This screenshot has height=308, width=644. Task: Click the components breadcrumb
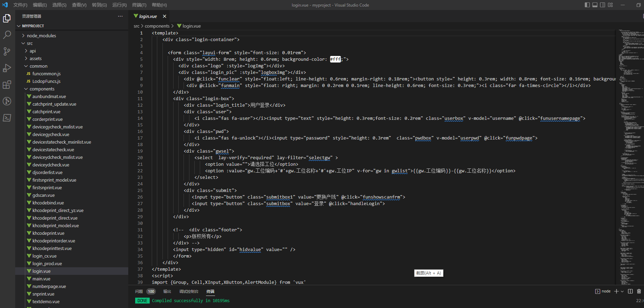coord(157,26)
